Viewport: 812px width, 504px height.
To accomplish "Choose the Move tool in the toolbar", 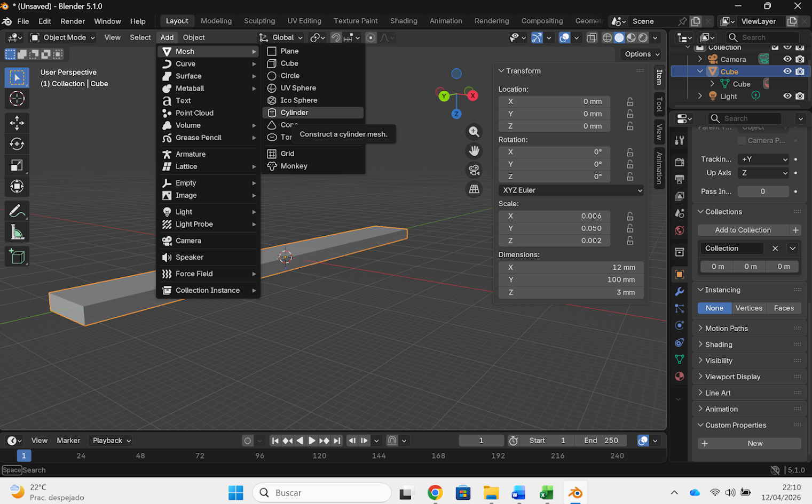I will [x=17, y=123].
